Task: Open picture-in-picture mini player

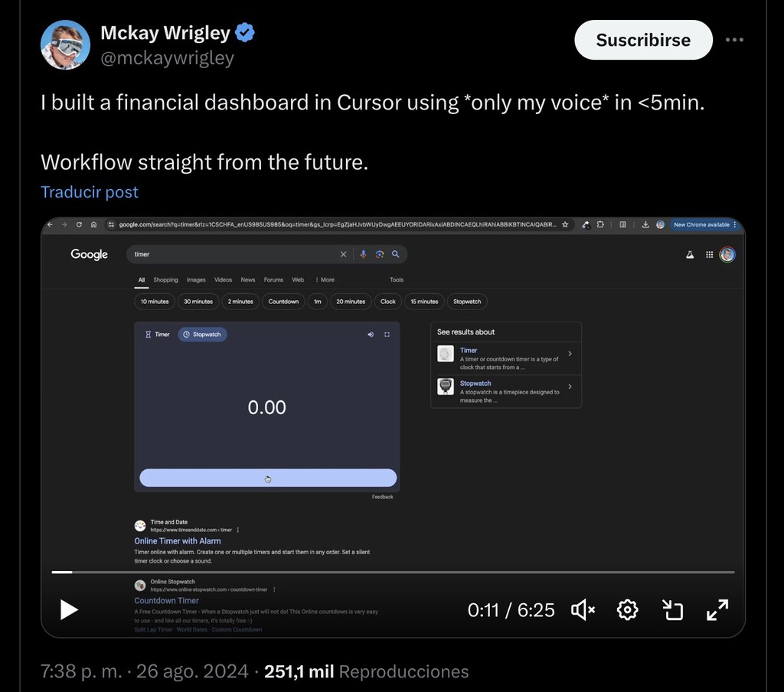Action: 672,610
